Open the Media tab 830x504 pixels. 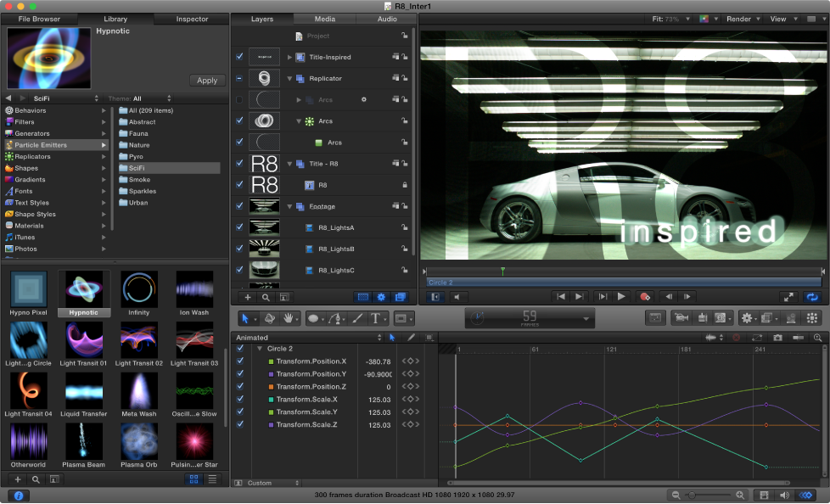(x=324, y=19)
